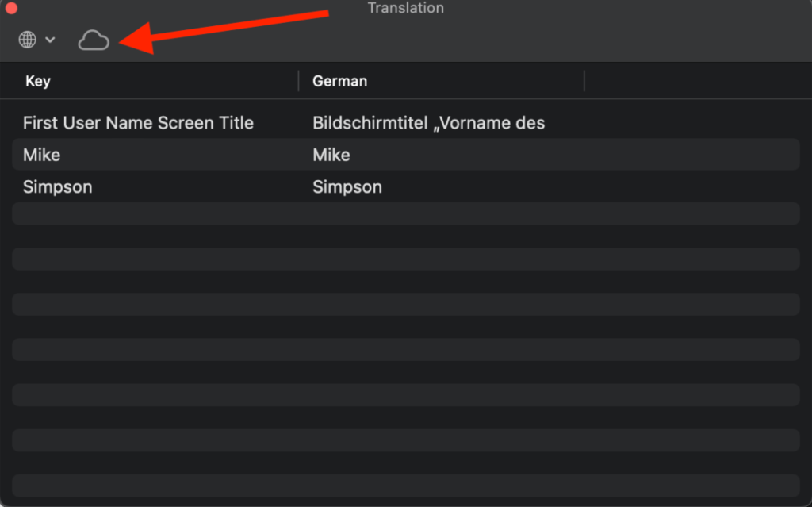Click the "Translation" window title
812x507 pixels.
tap(405, 8)
